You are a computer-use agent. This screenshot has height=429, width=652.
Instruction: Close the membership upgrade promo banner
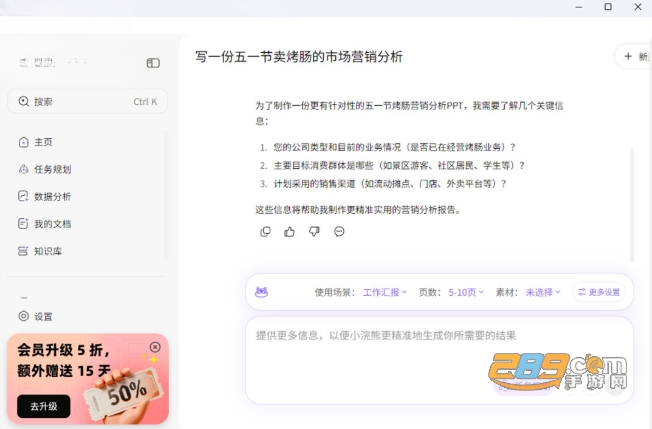tap(155, 347)
